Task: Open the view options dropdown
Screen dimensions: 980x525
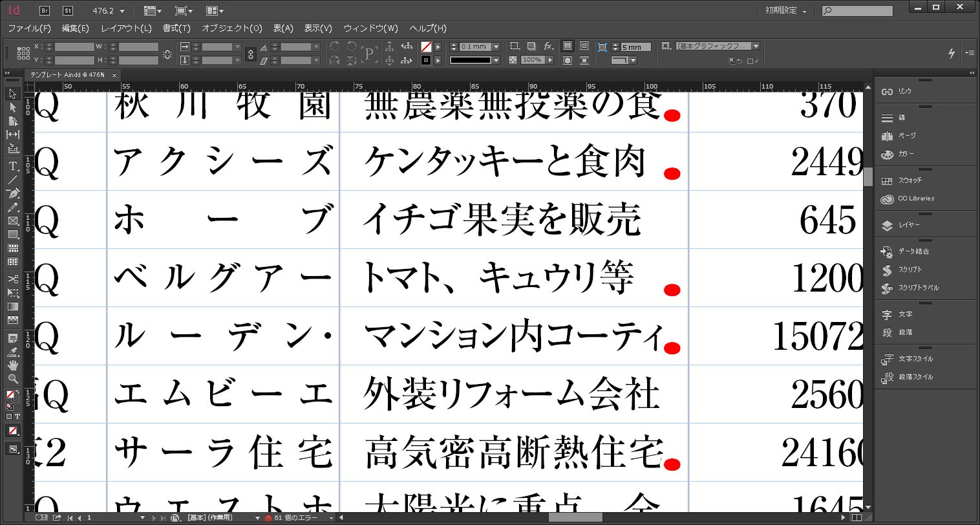Action: (x=153, y=11)
